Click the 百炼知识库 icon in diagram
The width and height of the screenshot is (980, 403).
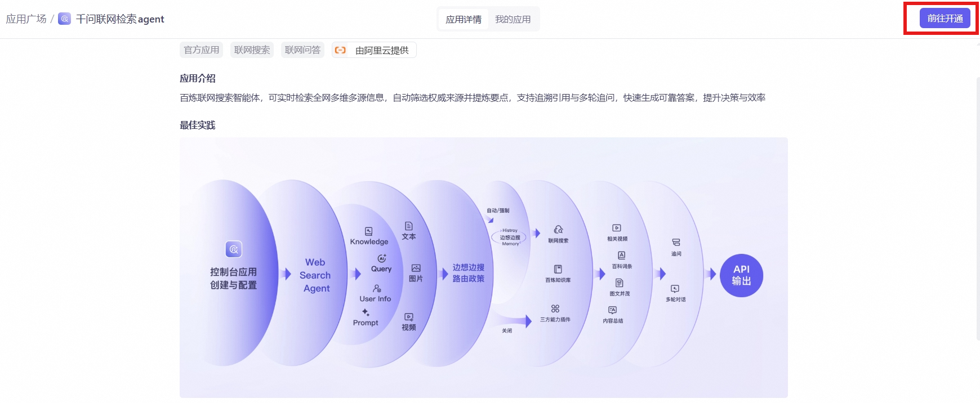[558, 270]
